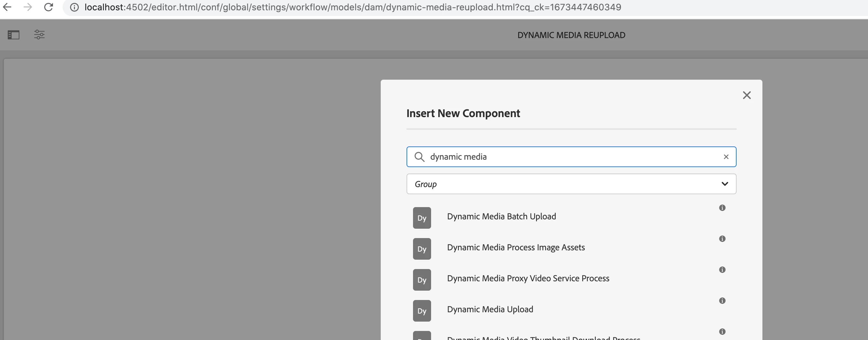Screen dimensions: 868x340
Task: Click Dy icon of Process Image Assets
Action: tap(422, 249)
